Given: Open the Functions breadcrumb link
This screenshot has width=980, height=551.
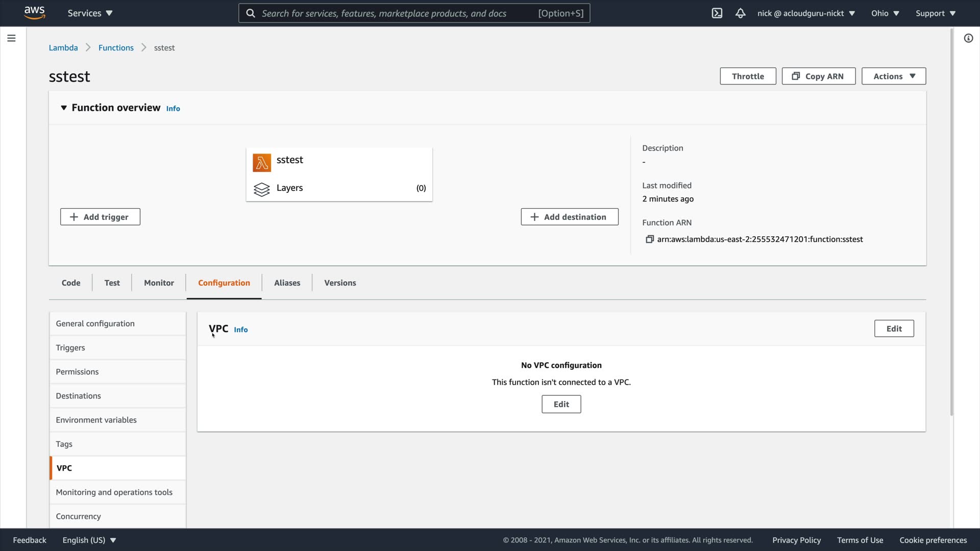Looking at the screenshot, I should tap(116, 47).
